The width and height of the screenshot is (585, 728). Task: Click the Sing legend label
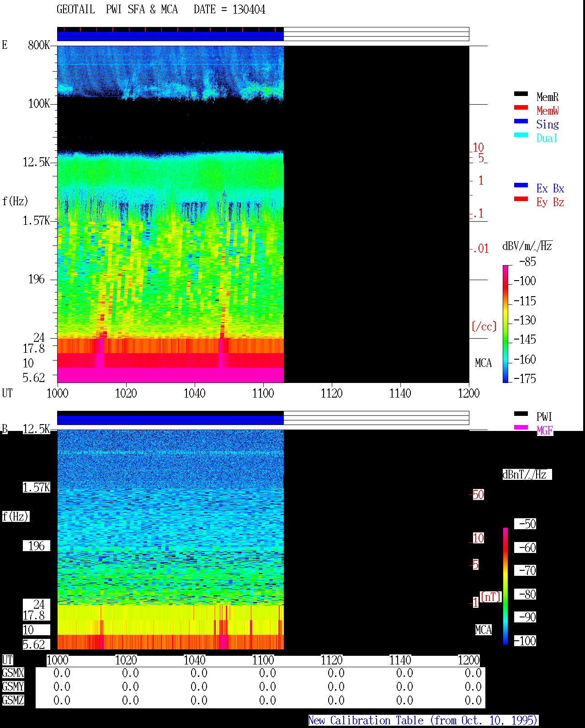[548, 124]
